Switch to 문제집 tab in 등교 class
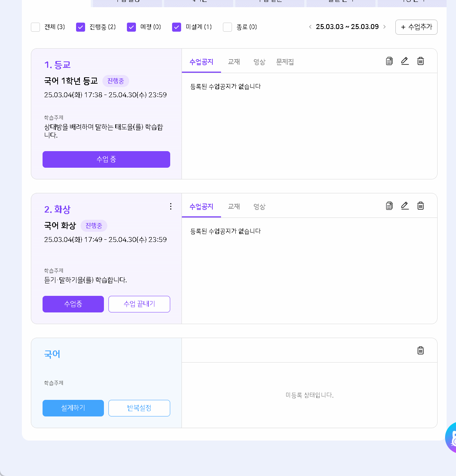456x476 pixels. pyautogui.click(x=285, y=62)
